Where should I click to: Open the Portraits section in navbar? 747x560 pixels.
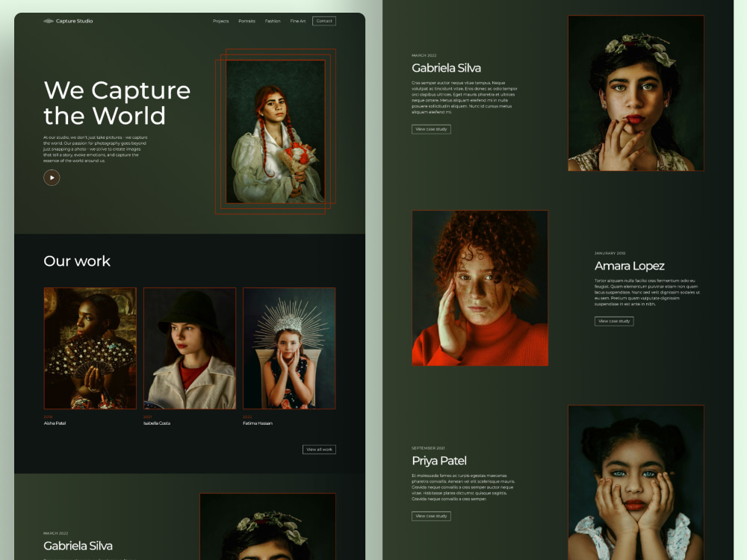click(247, 21)
